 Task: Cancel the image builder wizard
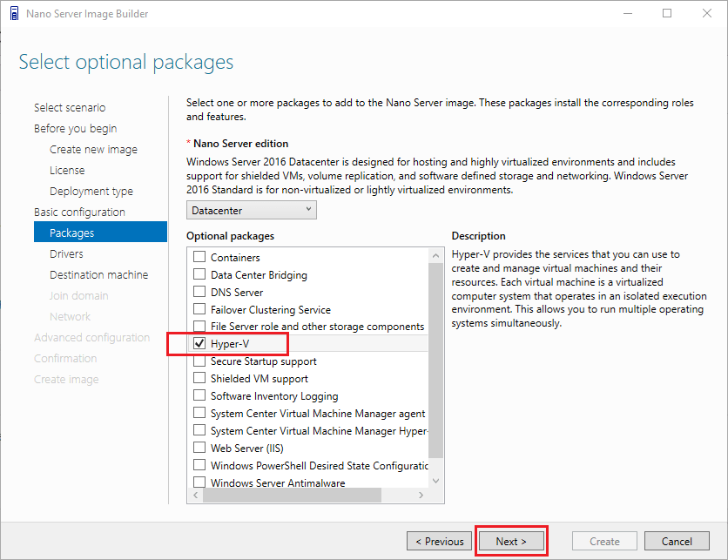tap(677, 542)
